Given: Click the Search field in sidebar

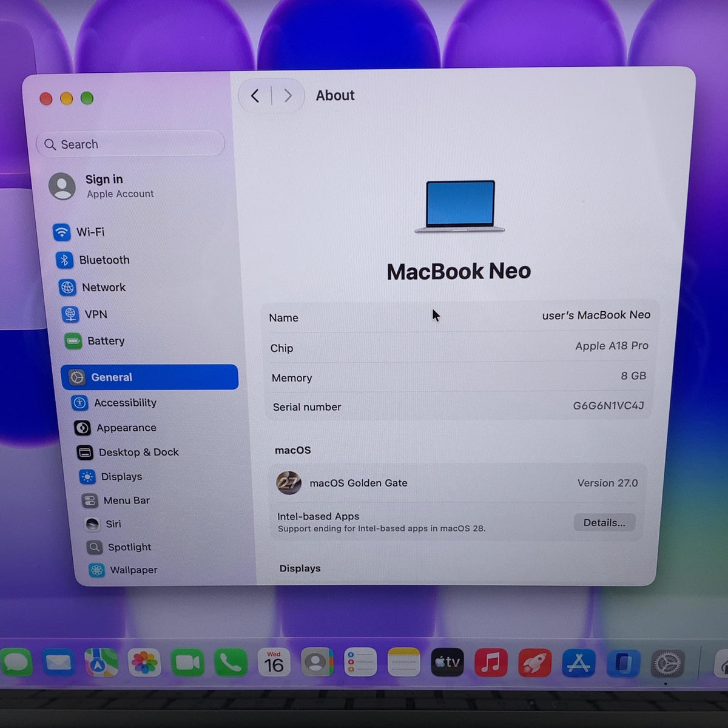Looking at the screenshot, I should point(130,144).
